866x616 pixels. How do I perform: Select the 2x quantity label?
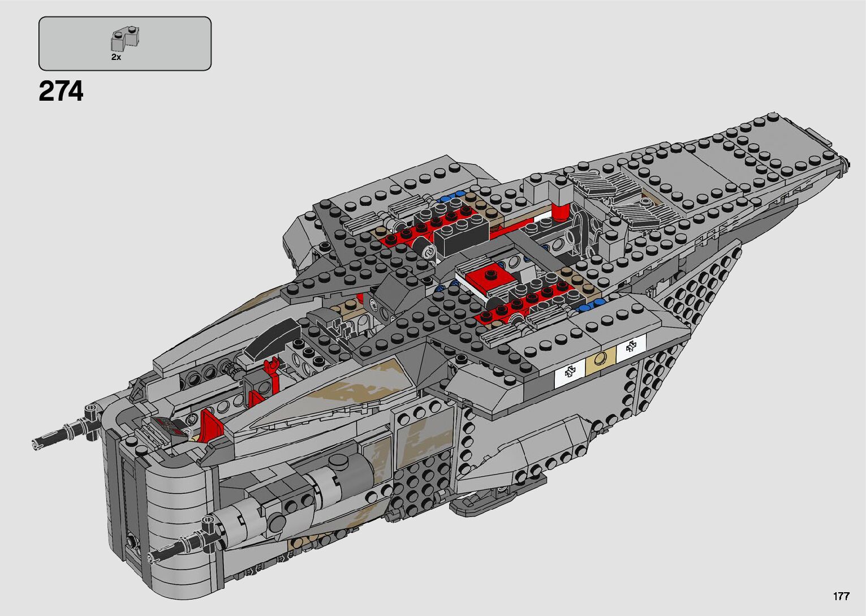point(116,57)
